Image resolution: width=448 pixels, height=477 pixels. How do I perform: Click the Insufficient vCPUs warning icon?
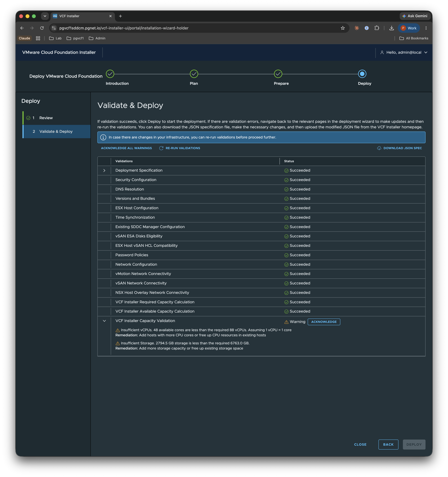pos(118,330)
